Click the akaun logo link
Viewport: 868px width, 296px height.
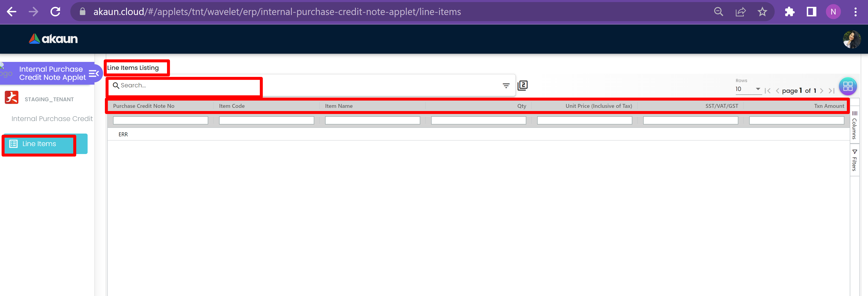53,39
